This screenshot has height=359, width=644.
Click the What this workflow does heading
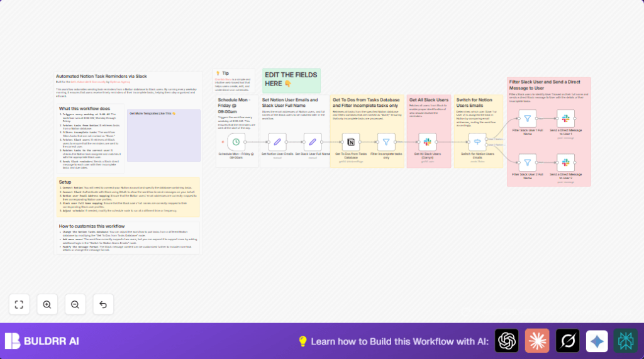(84, 109)
